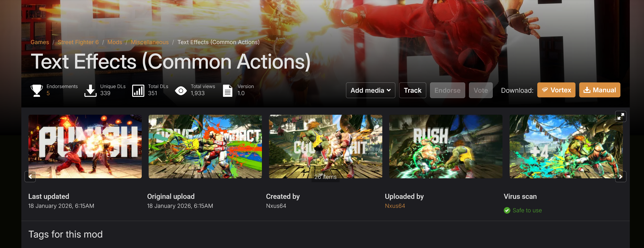Click the Endorsements trophy icon
Viewport: 644px width, 248px height.
tap(37, 90)
